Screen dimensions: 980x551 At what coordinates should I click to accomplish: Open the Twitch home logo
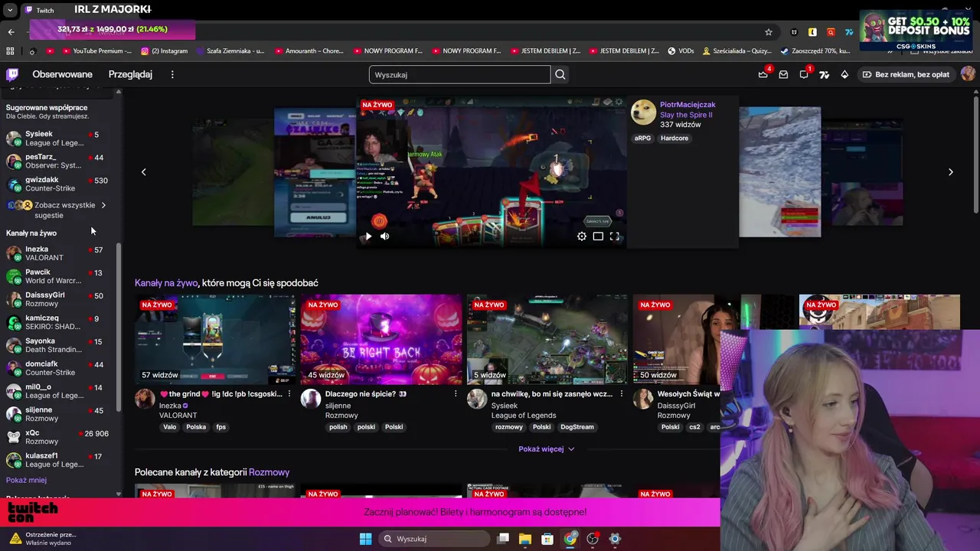tap(12, 74)
